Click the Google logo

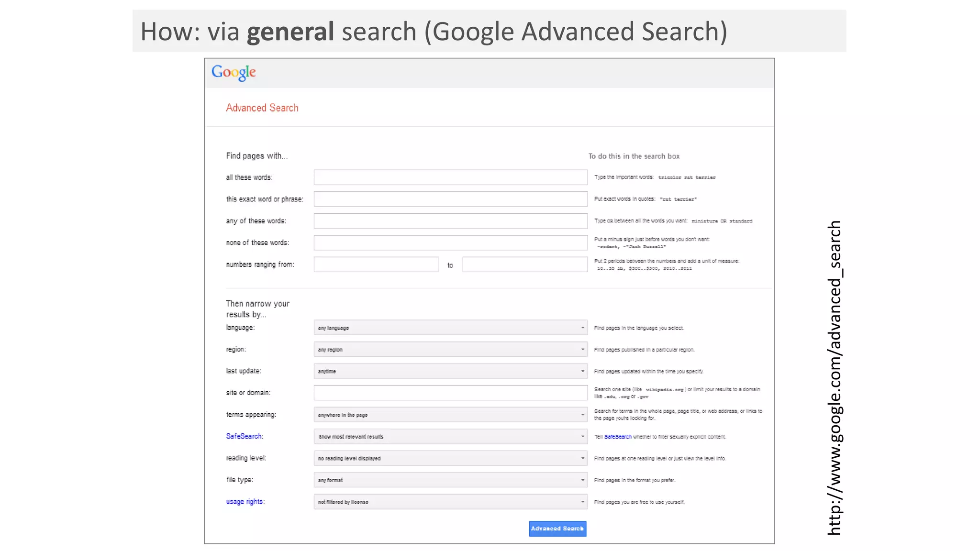[233, 72]
